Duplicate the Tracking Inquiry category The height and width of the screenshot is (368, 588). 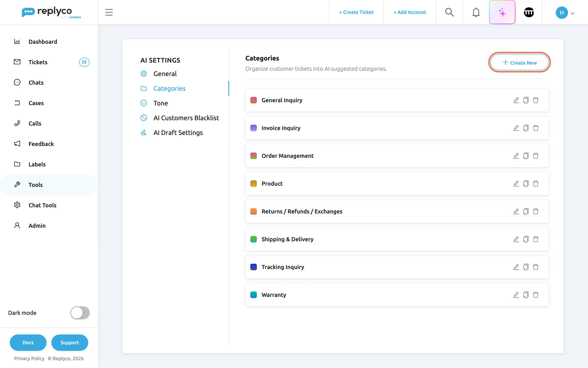tap(526, 267)
